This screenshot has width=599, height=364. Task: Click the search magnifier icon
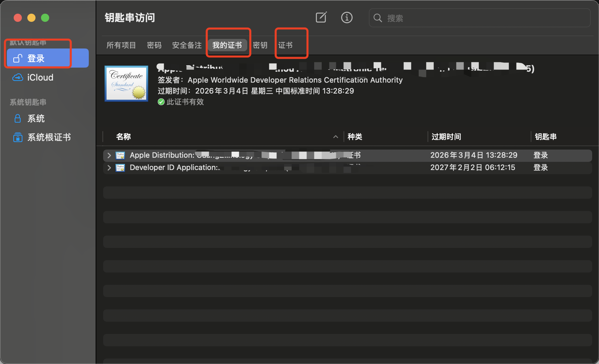[x=377, y=18]
